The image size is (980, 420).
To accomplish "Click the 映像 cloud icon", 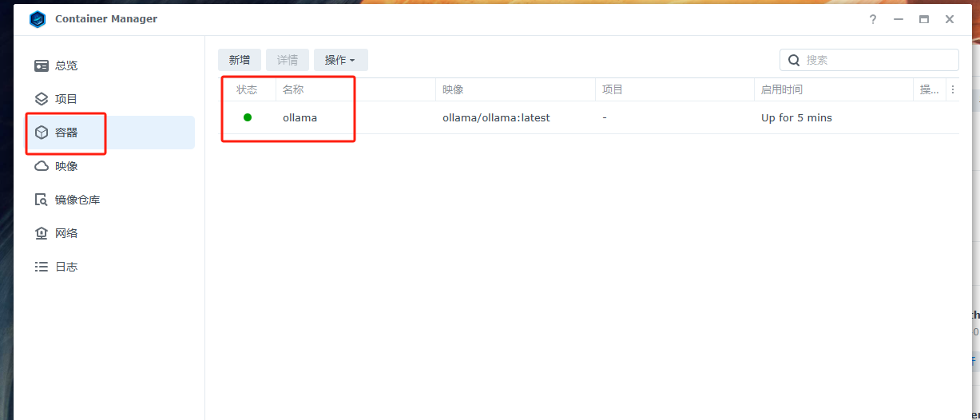I will pos(42,166).
